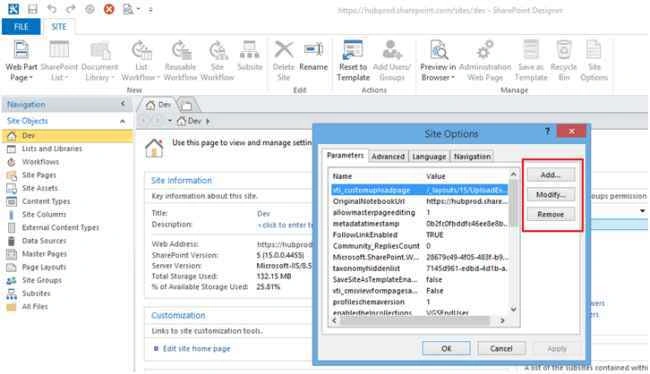Click Cancel in Site Options dialog

pos(501,348)
